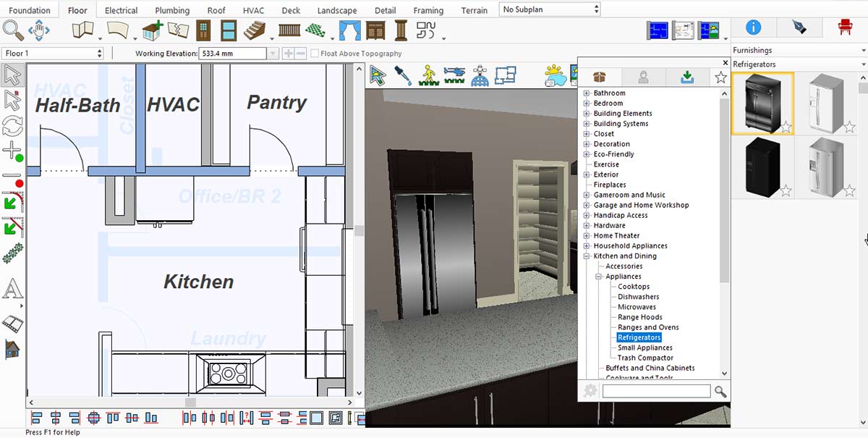Image resolution: width=868 pixels, height=438 pixels.
Task: Click the Column tool icon
Action: pyautogui.click(x=401, y=31)
